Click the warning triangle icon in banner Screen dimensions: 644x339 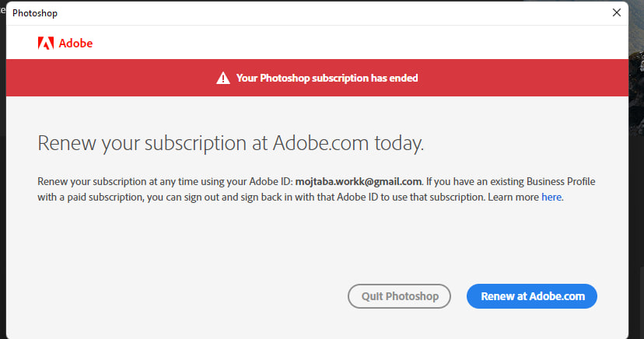(x=223, y=78)
